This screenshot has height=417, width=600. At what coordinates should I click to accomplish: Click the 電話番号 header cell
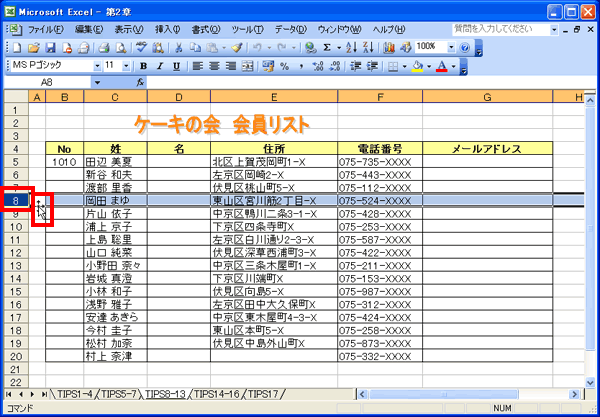click(380, 148)
